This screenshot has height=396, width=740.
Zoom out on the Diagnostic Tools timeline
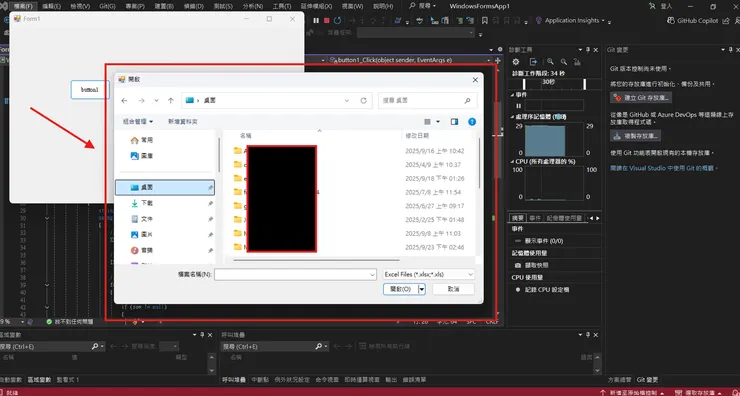coord(563,61)
